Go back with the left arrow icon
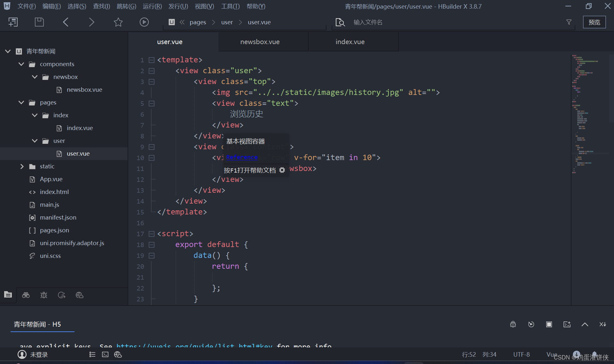 click(66, 22)
